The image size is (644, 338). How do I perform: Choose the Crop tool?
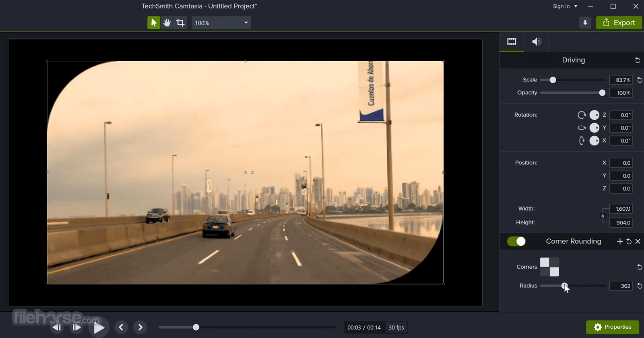pyautogui.click(x=180, y=23)
